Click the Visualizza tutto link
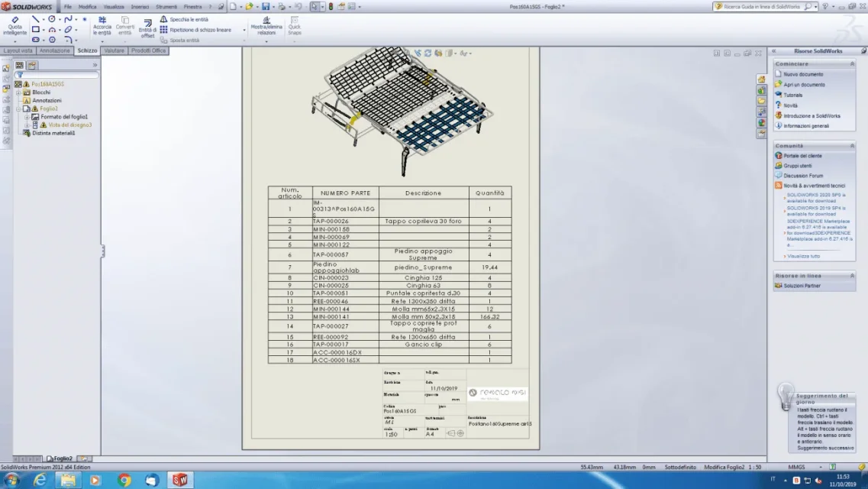 pyautogui.click(x=803, y=257)
